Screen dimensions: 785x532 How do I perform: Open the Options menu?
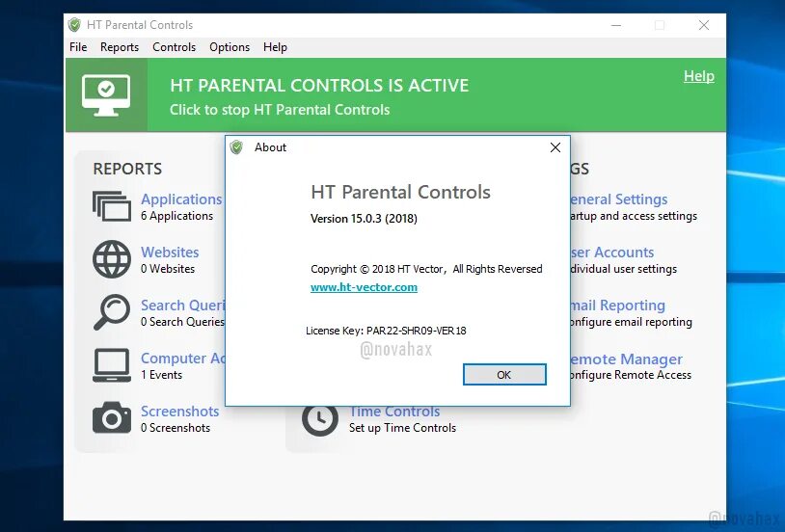pos(230,47)
